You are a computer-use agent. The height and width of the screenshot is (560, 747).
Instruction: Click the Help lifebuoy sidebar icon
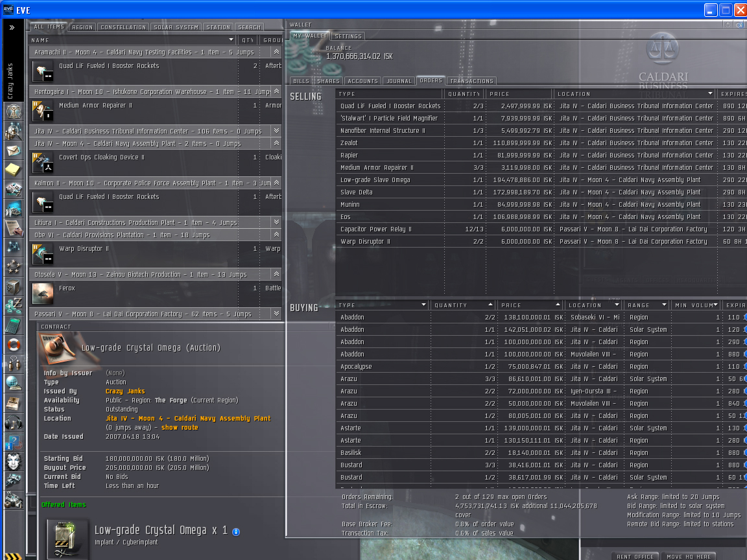pos(14,345)
